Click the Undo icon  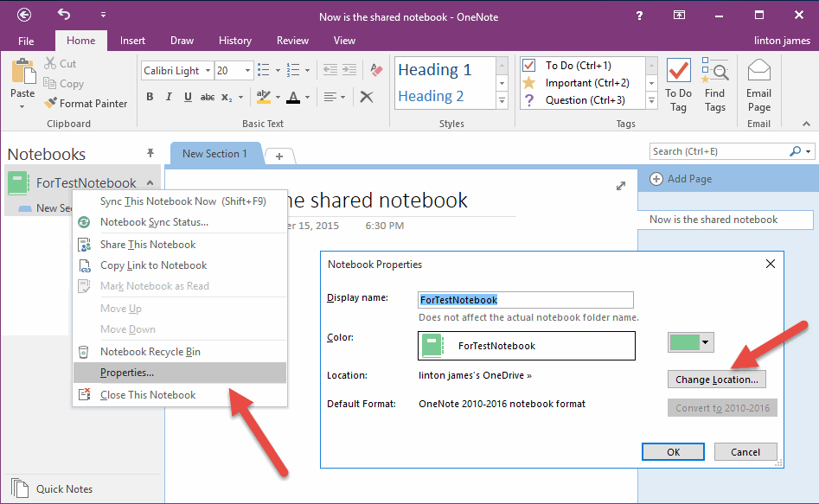64,15
